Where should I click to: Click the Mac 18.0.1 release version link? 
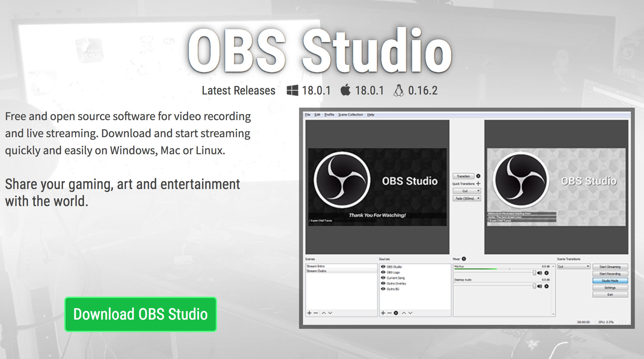tap(369, 90)
